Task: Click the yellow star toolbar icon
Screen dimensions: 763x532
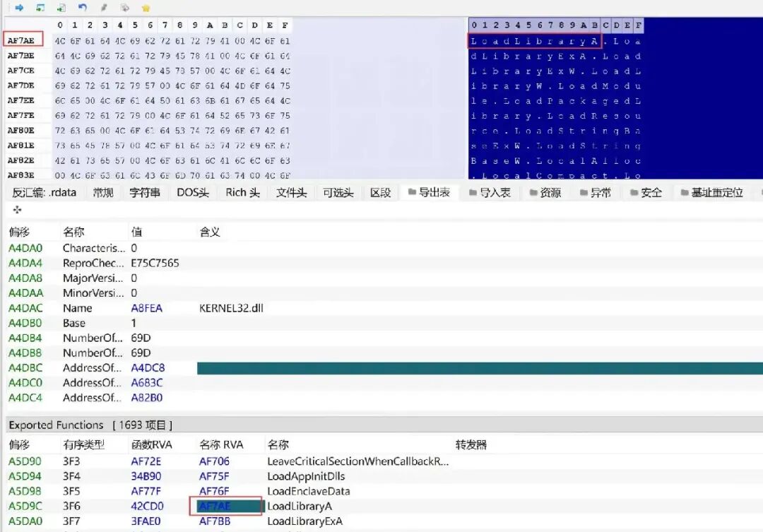Action: (146, 8)
